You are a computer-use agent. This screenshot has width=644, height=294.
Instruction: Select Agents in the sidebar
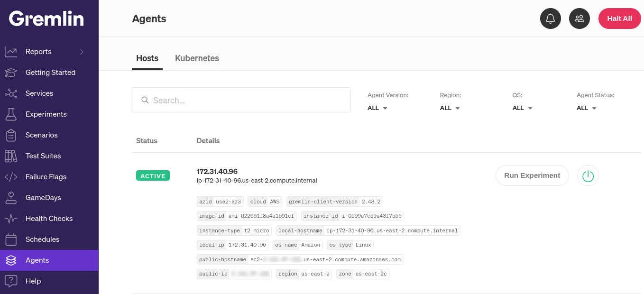click(49, 260)
